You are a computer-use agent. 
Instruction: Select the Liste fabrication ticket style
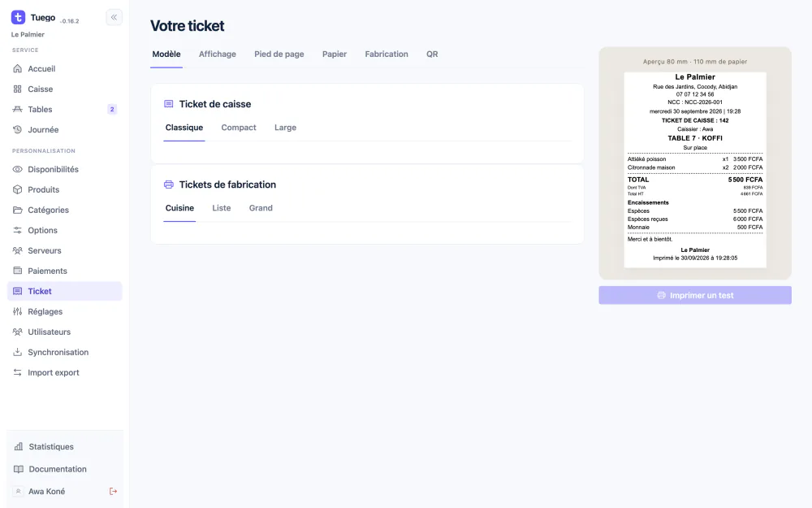[221, 208]
